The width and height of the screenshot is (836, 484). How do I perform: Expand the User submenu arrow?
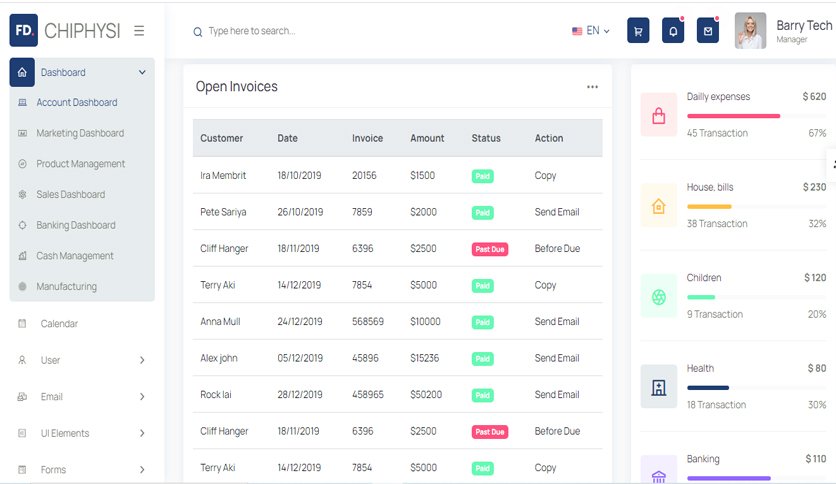pyautogui.click(x=142, y=360)
